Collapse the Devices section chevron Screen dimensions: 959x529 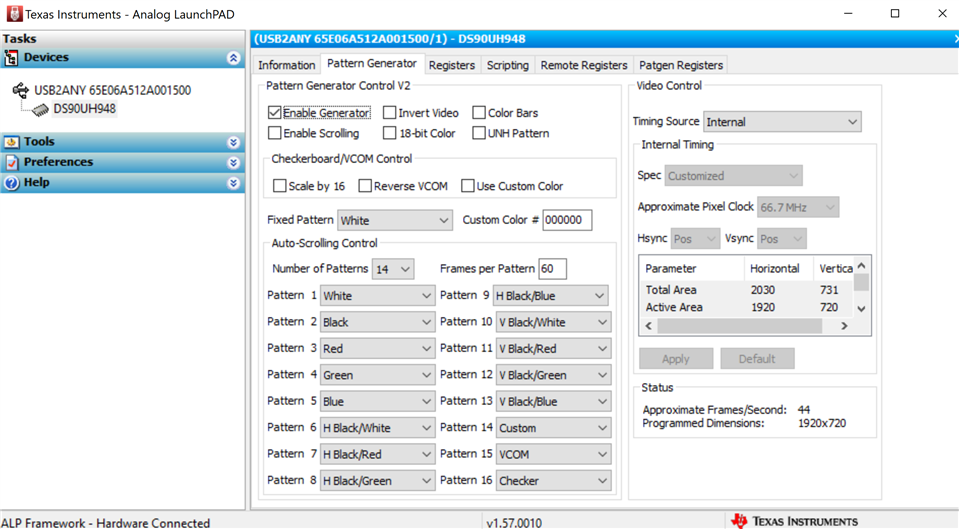click(x=233, y=57)
